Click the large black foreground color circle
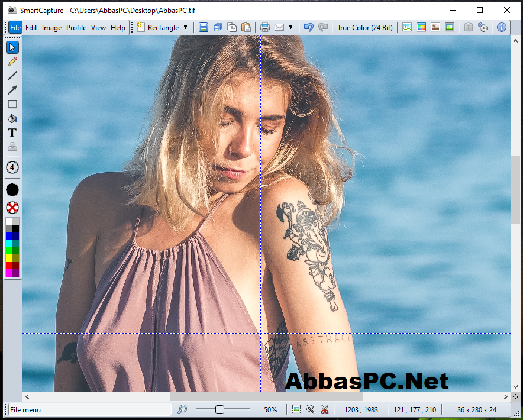The height and width of the screenshot is (420, 523). pyautogui.click(x=12, y=190)
